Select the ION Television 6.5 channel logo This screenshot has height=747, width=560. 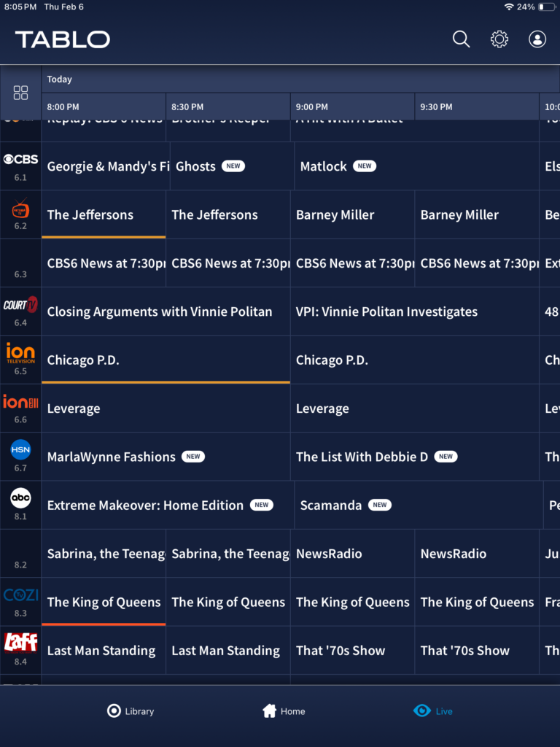(x=20, y=354)
